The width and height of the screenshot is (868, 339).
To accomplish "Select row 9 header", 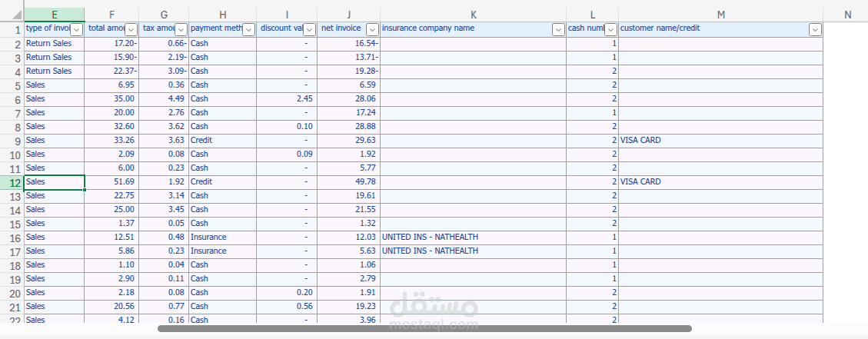I will [x=12, y=141].
